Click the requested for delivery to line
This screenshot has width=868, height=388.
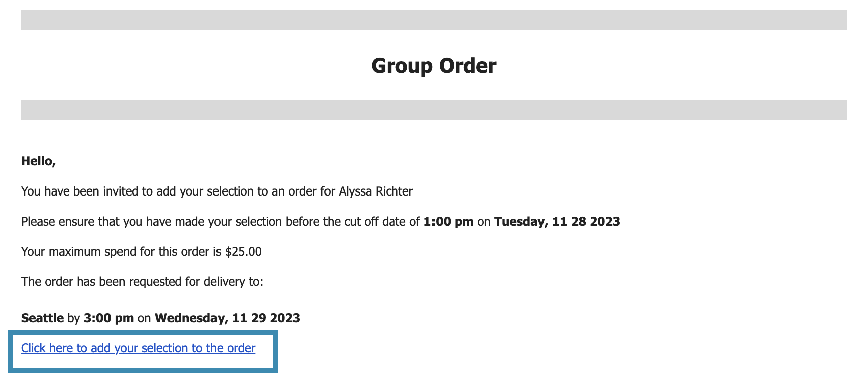coord(142,282)
